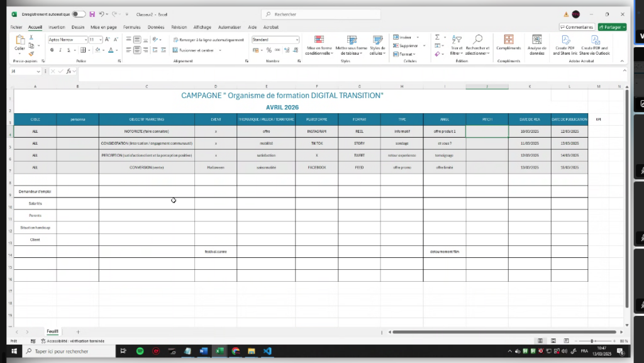
Task: Click Create PDF and Share link
Action: [x=564, y=45]
